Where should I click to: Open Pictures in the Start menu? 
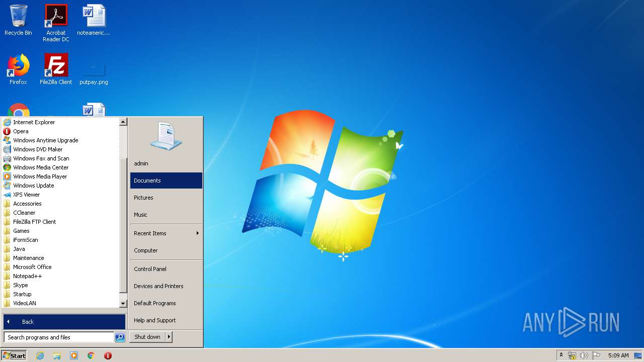pos(166,198)
